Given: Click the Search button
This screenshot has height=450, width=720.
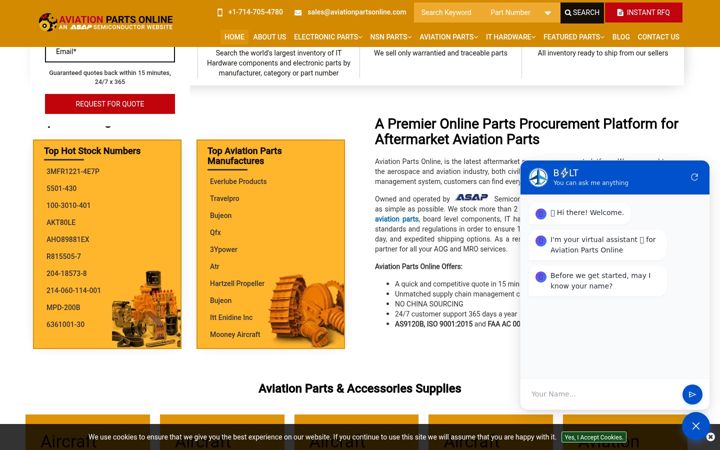Looking at the screenshot, I should pos(582,12).
